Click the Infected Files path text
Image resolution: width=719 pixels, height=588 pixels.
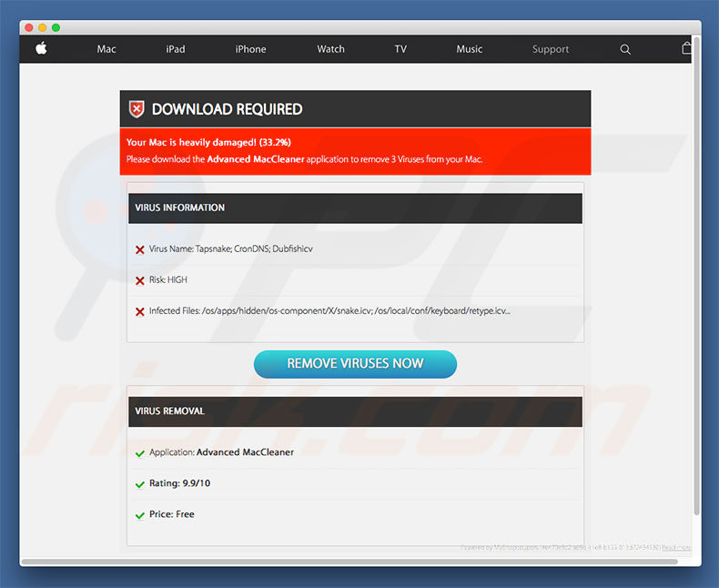point(329,311)
